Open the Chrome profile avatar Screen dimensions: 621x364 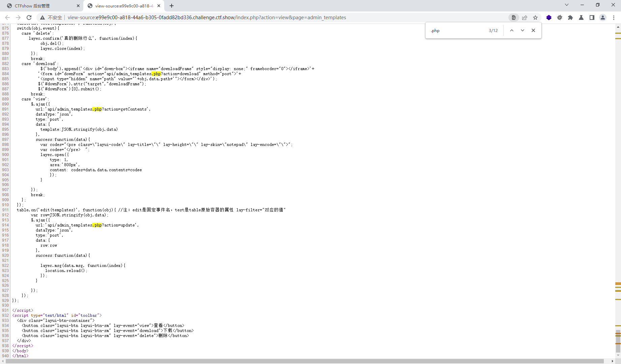point(603,18)
